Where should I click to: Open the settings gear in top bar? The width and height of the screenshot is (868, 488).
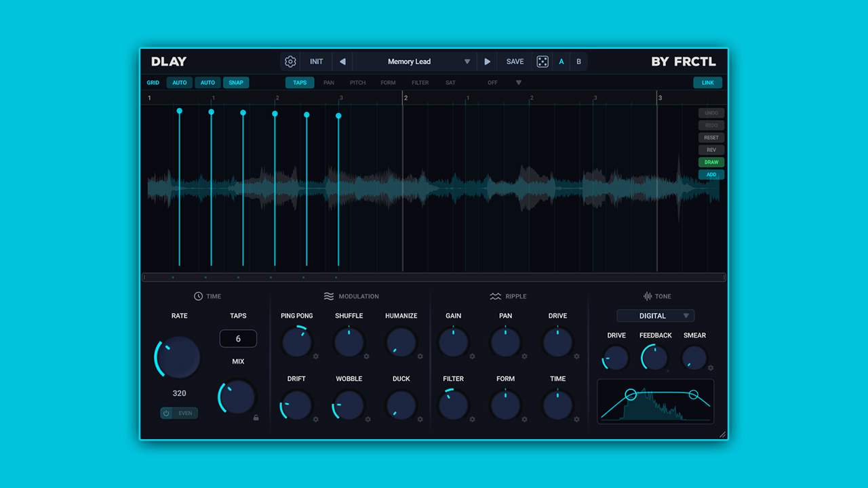(290, 62)
